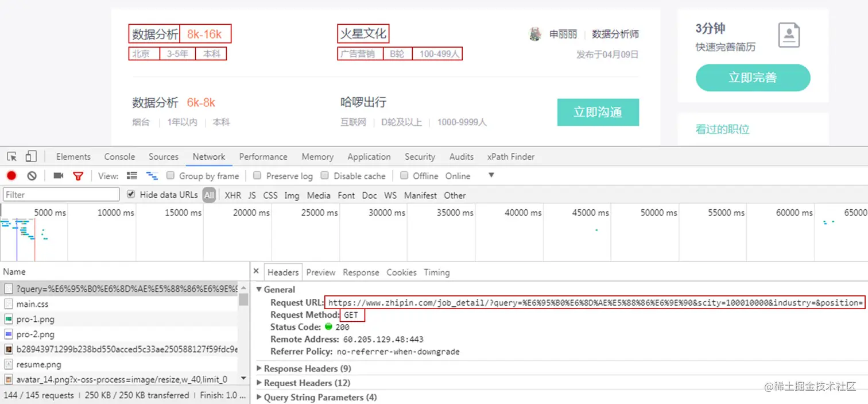Switch to large request rows via the View icon

tap(131, 176)
